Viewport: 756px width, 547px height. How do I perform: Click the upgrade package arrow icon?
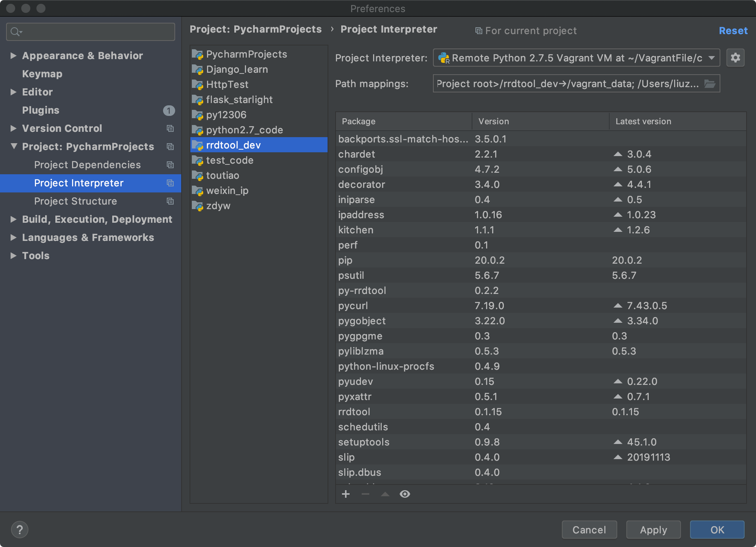click(x=385, y=494)
